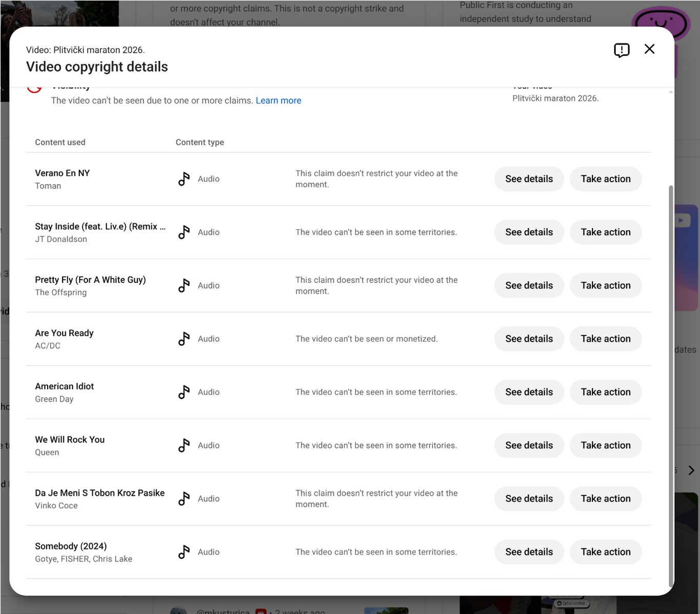700x614 pixels.
Task: Click the next page chevron behind the dialog
Action: pos(691,470)
